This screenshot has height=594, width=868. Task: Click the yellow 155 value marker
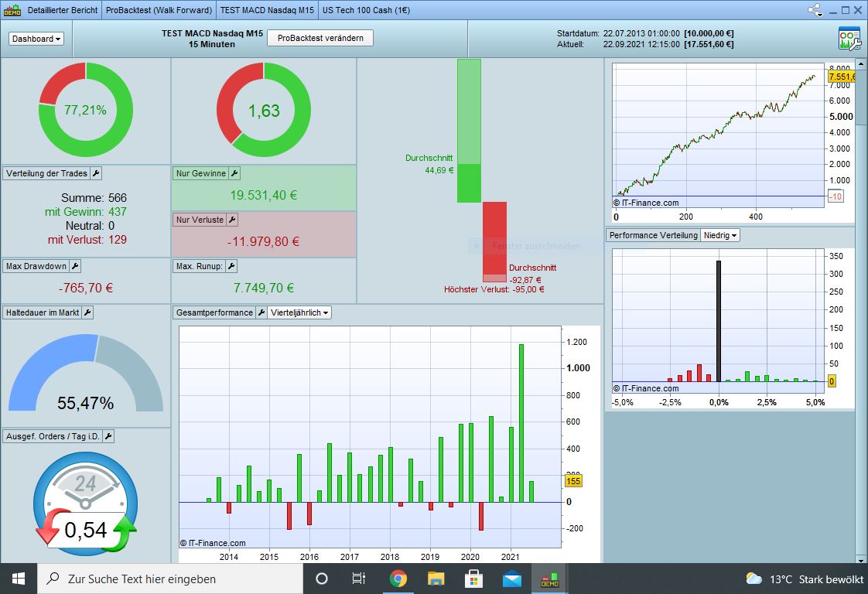coord(573,480)
